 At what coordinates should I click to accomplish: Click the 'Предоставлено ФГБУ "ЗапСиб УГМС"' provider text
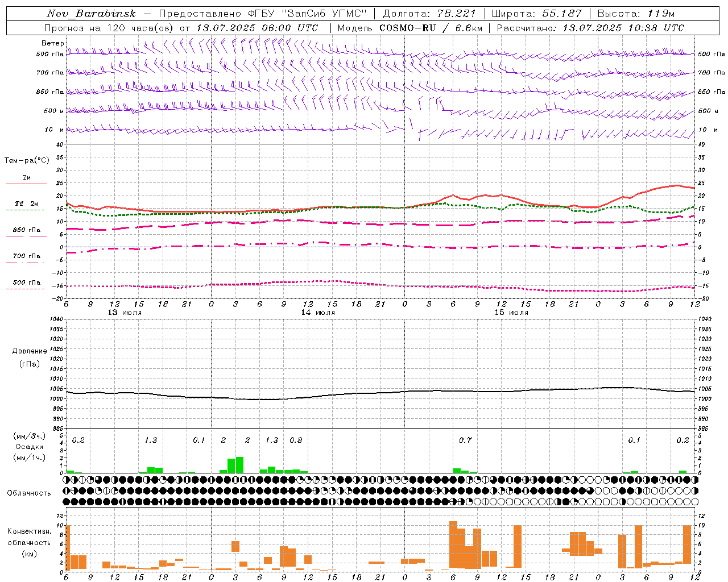pos(263,14)
